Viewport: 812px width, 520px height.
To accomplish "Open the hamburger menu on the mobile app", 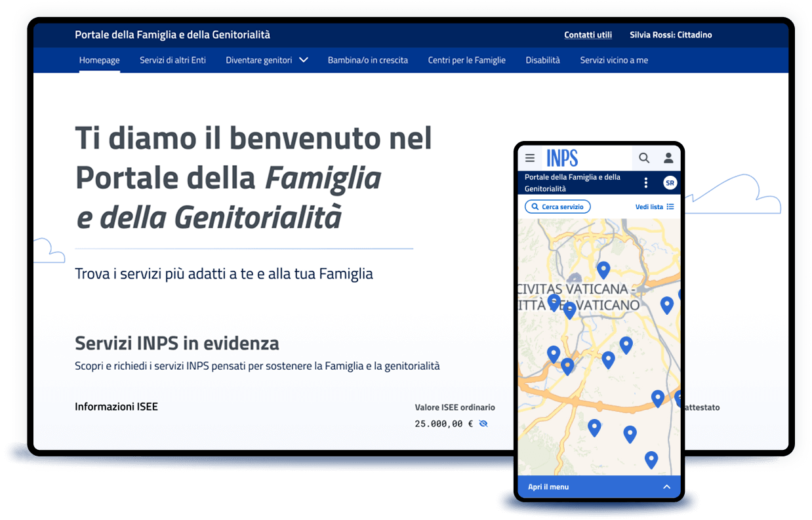I will 530,157.
